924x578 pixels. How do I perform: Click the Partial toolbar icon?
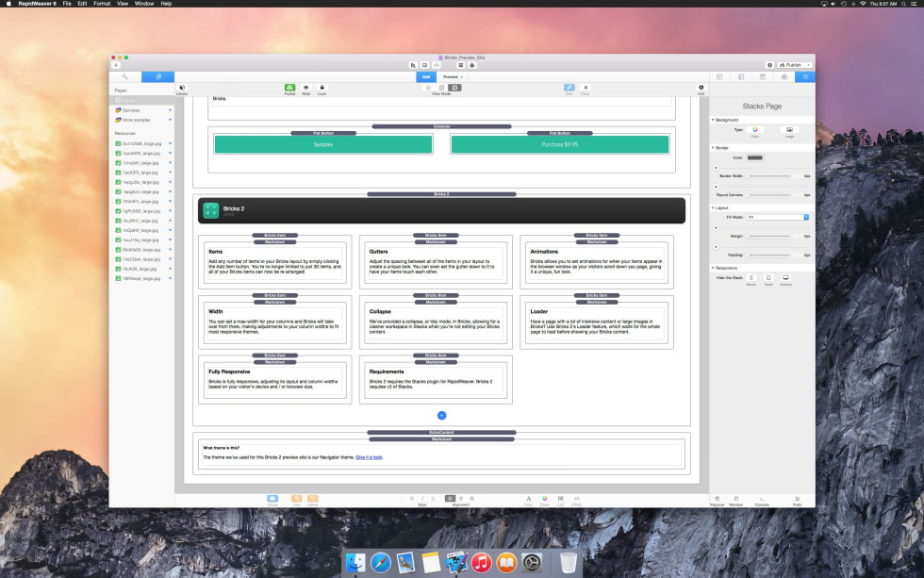point(290,90)
